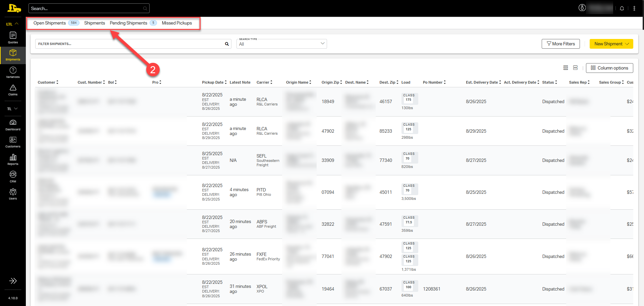Open the Customers sidebar icon

[13, 142]
